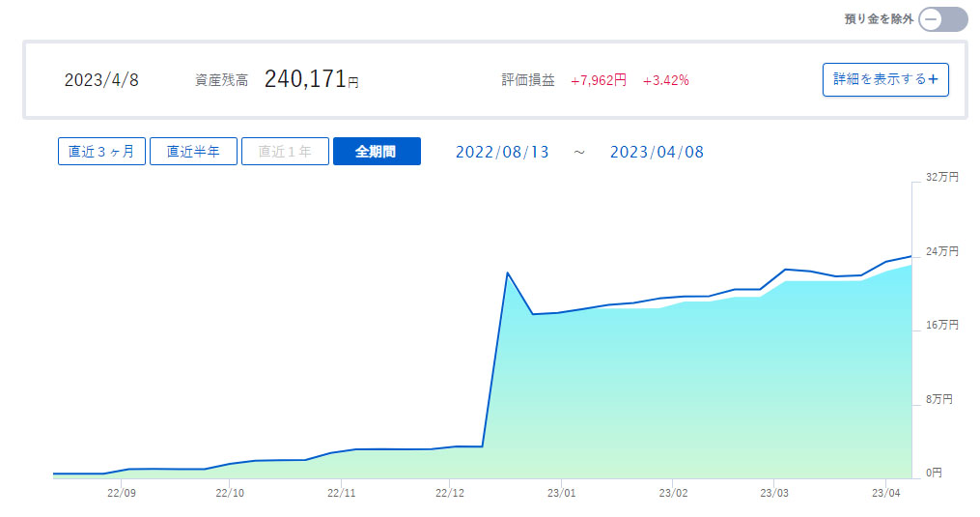Click the 22/09 x-axis label
980x517 pixels.
(x=122, y=493)
